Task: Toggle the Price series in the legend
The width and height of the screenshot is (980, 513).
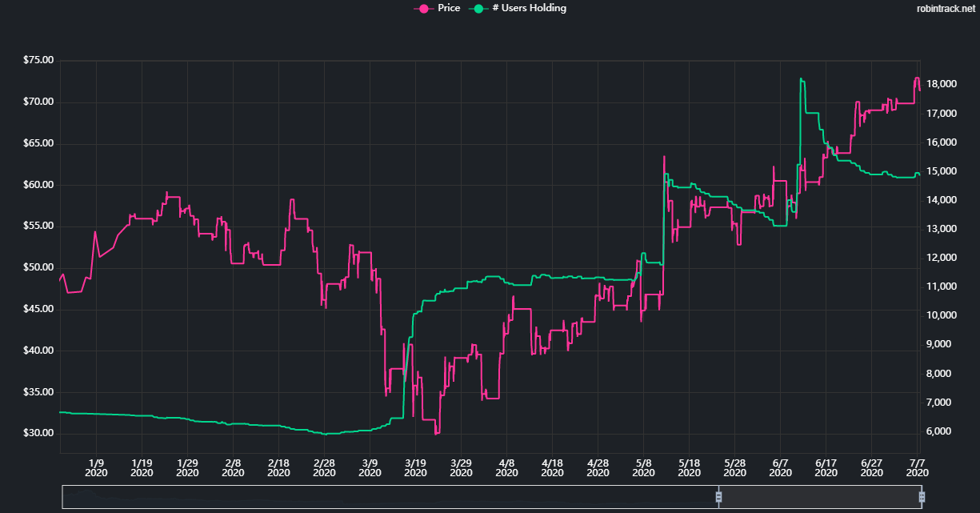Action: (x=437, y=8)
